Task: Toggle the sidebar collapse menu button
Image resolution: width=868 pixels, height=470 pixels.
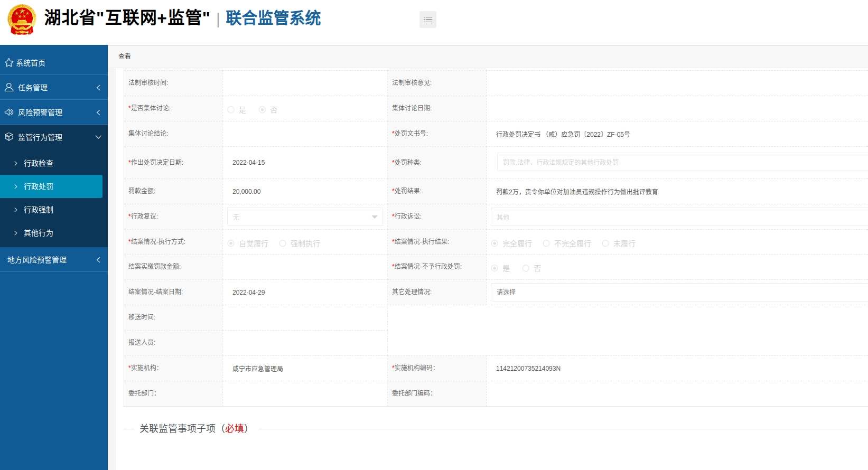Action: click(x=428, y=20)
